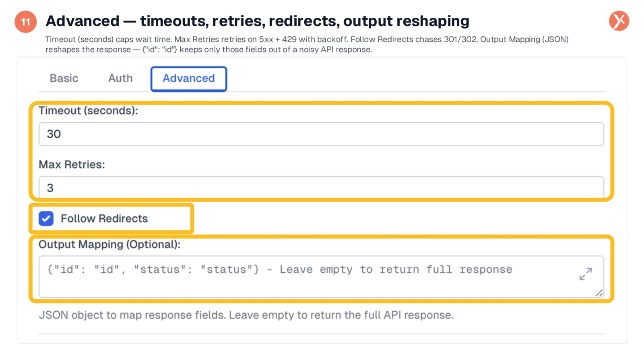Focus the Output Mapping JSON textarea
The image size is (644, 362).
pyautogui.click(x=321, y=277)
